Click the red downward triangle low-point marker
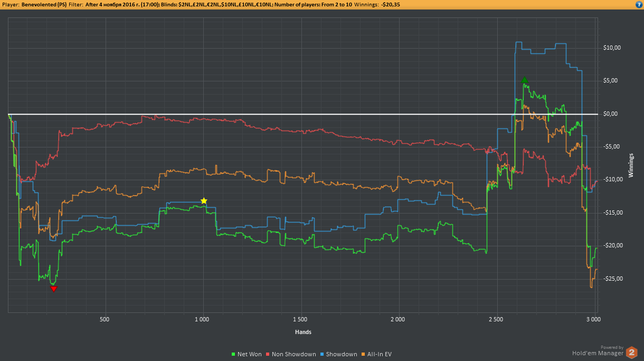The height and width of the screenshot is (361, 644). (x=53, y=289)
